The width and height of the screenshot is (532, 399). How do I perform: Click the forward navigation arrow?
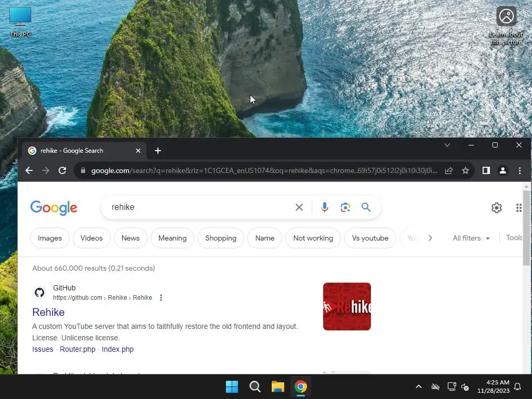click(46, 170)
